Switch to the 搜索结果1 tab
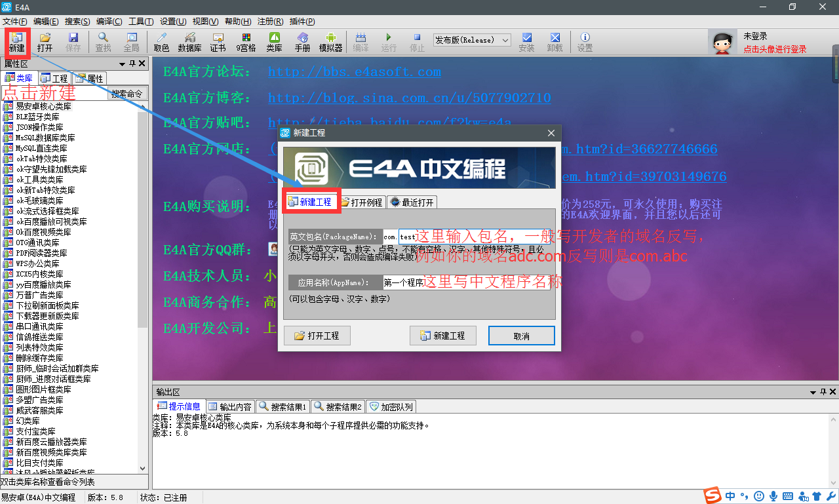This screenshot has height=504, width=839. (x=283, y=406)
